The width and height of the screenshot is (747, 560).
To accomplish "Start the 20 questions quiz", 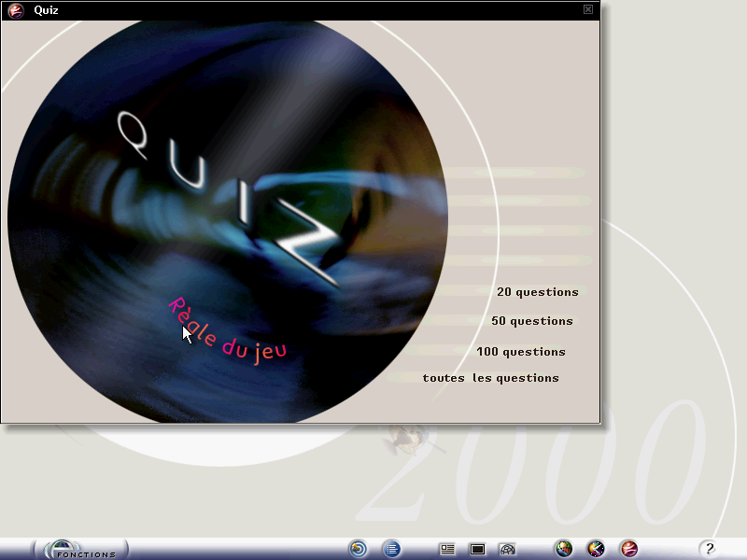I will pyautogui.click(x=538, y=292).
